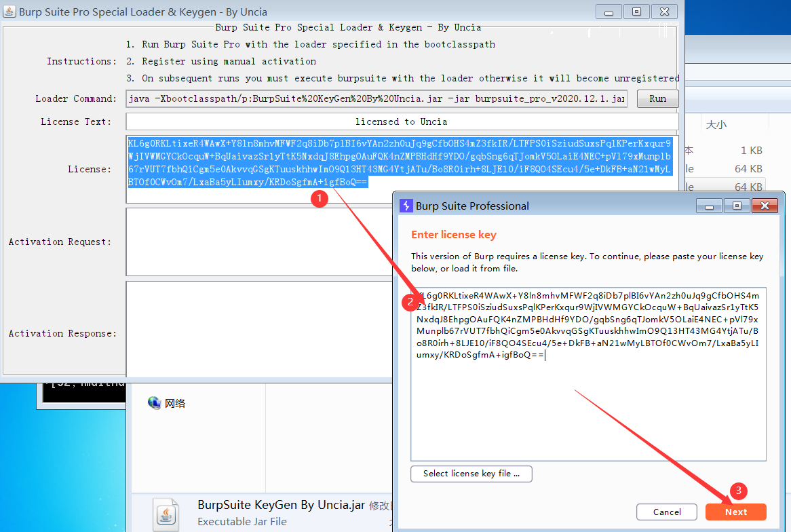The image size is (791, 532).
Task: Close the Burp Suite Professional dialog
Action: click(x=765, y=206)
